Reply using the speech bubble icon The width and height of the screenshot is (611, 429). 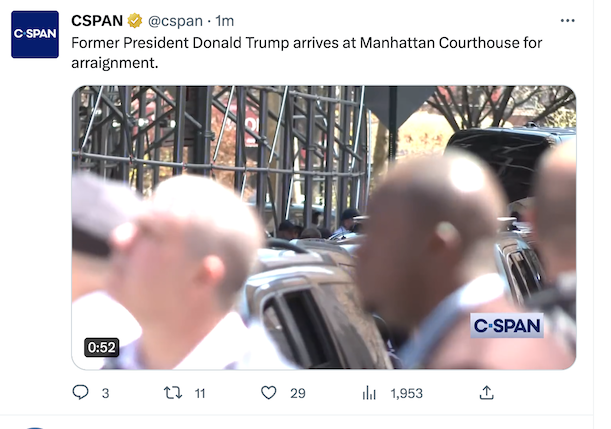(x=81, y=392)
